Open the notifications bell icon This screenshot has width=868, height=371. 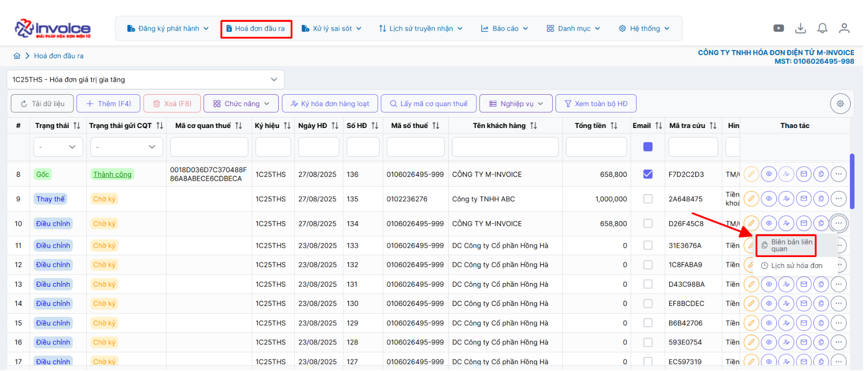pos(822,28)
